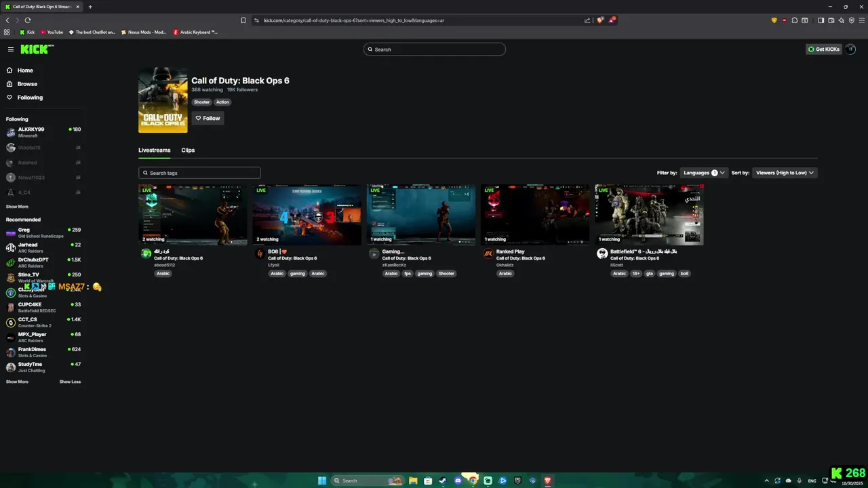Click Okhalidz channel avatar
The height and width of the screenshot is (488, 868).
(x=488, y=253)
